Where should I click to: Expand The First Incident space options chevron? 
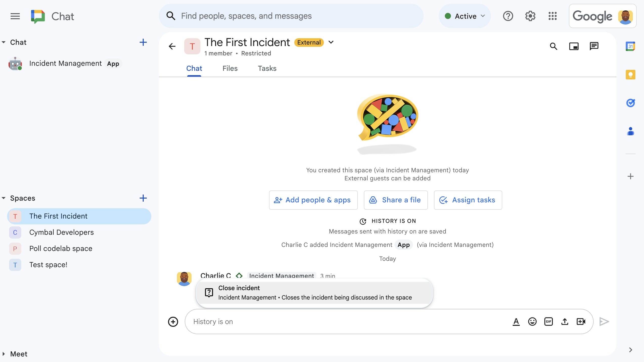coord(331,42)
